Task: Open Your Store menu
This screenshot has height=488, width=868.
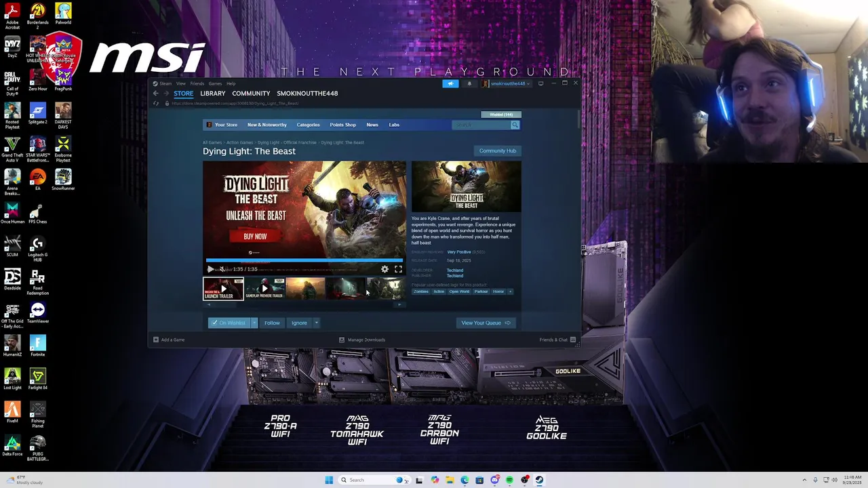Action: click(226, 125)
